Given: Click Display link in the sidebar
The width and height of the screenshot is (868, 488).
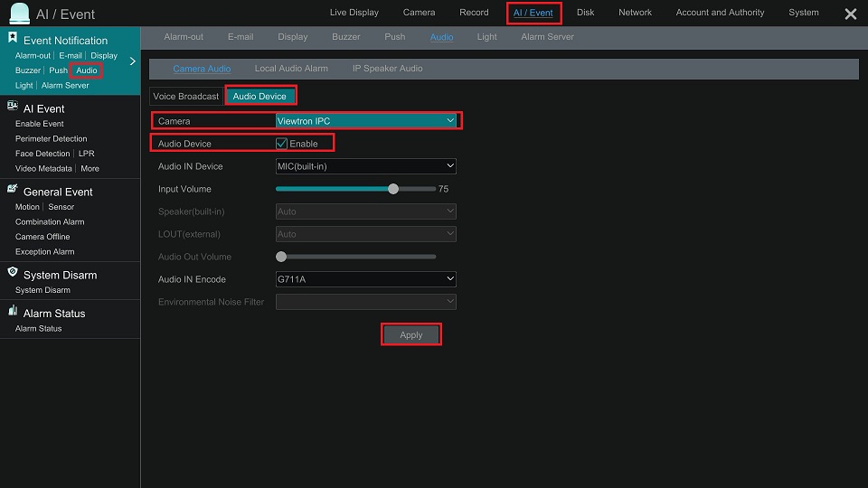Looking at the screenshot, I should click(104, 55).
